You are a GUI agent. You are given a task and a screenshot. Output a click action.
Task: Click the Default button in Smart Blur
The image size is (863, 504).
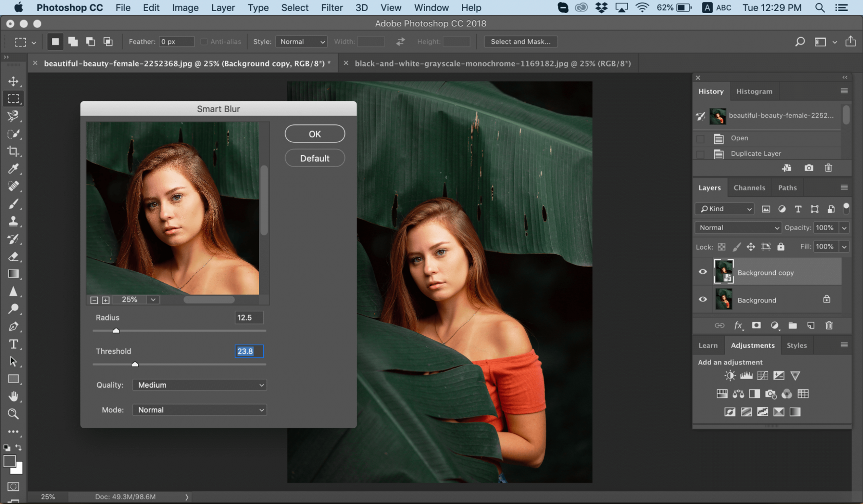(315, 158)
